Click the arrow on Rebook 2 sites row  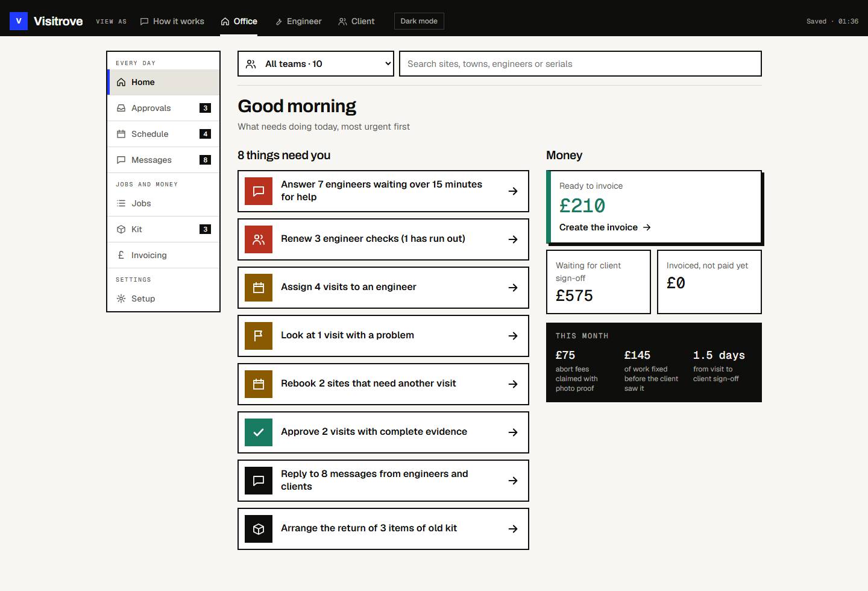[513, 384]
